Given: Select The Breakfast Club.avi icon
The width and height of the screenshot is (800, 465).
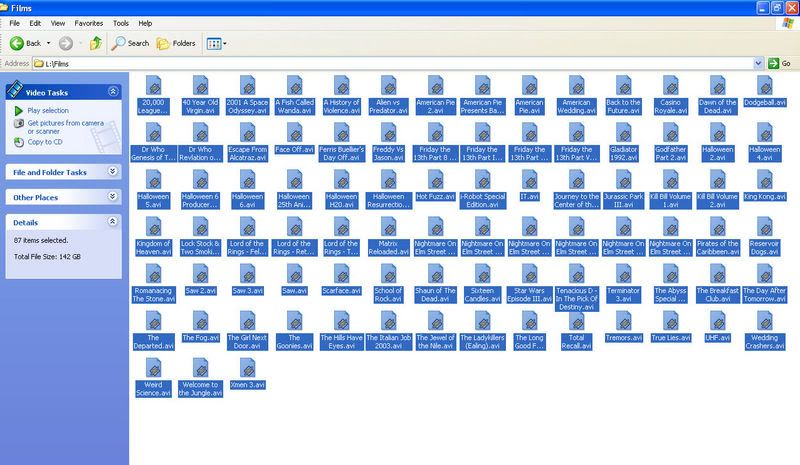Looking at the screenshot, I should point(717,274).
